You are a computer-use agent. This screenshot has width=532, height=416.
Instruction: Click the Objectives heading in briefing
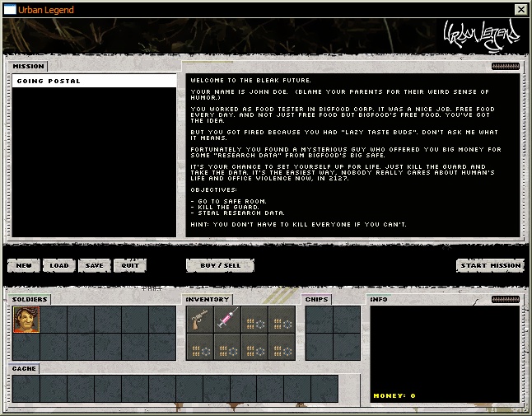point(214,190)
